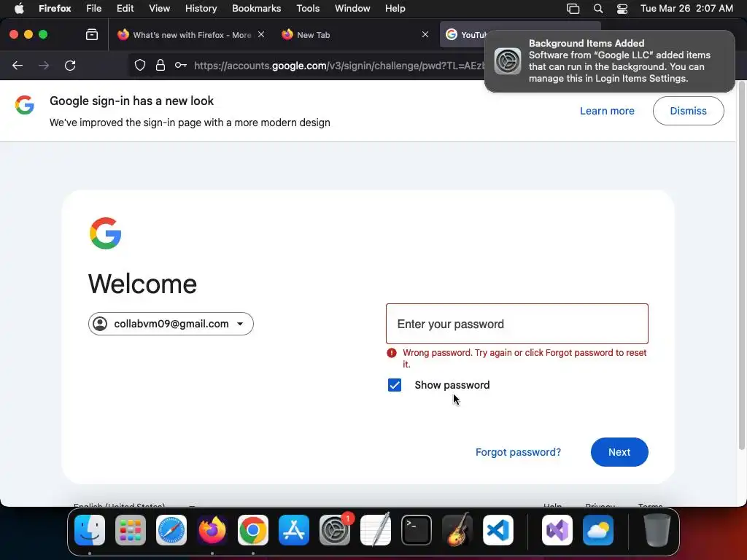Click the blue Next button
The width and height of the screenshot is (747, 560).
(x=619, y=452)
